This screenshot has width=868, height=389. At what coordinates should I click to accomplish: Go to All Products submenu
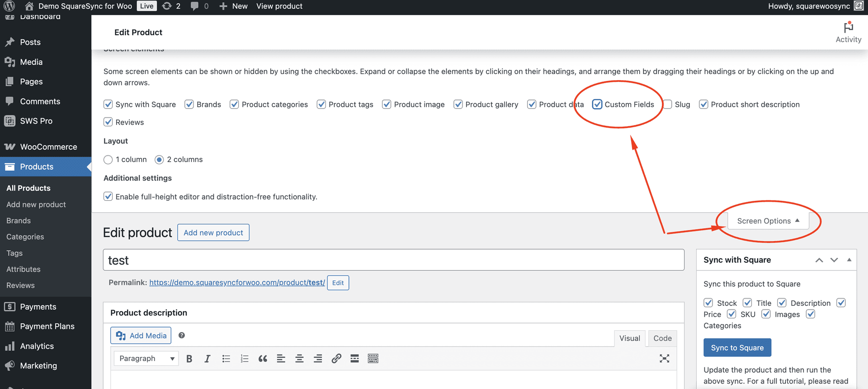click(28, 188)
